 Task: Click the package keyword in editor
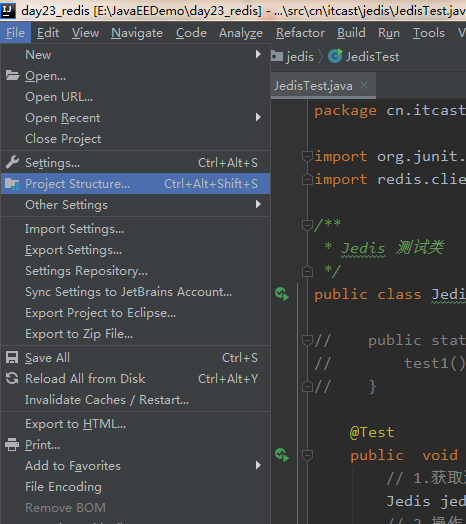[x=345, y=111]
